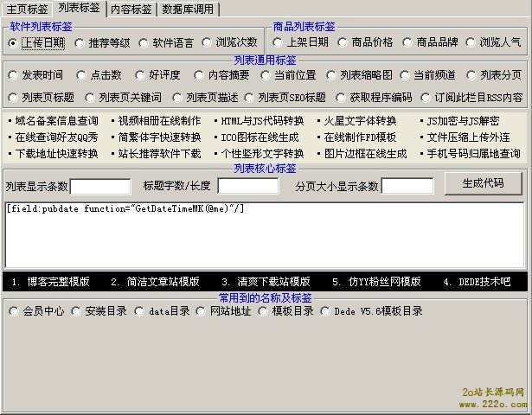Select the 上传日期 radio button
532x415 pixels.
point(13,43)
